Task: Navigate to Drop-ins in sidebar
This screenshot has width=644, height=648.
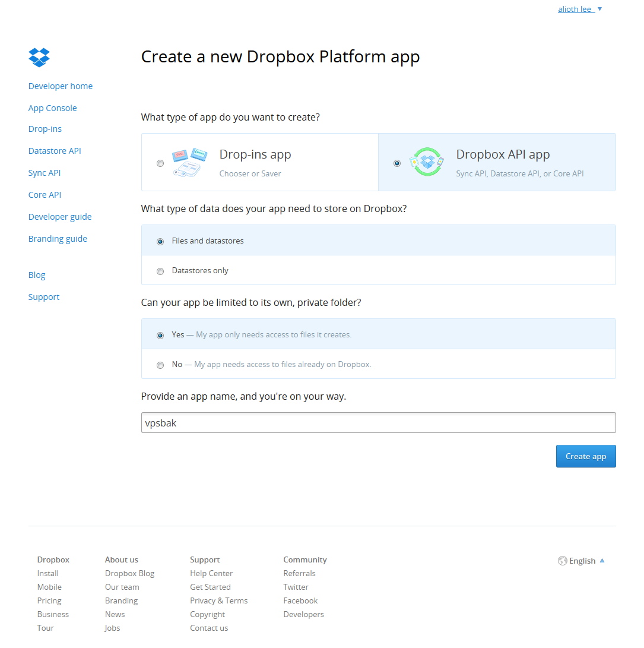Action: pyautogui.click(x=45, y=129)
